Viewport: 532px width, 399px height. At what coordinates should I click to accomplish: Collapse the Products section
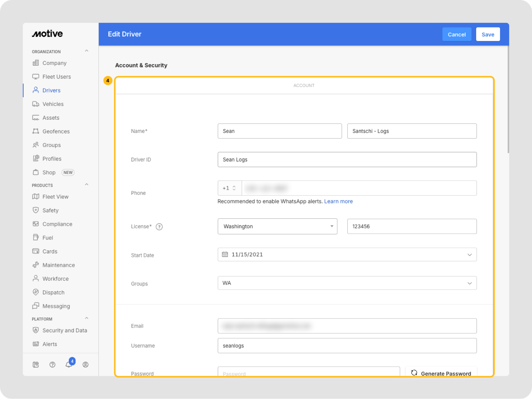(x=86, y=185)
